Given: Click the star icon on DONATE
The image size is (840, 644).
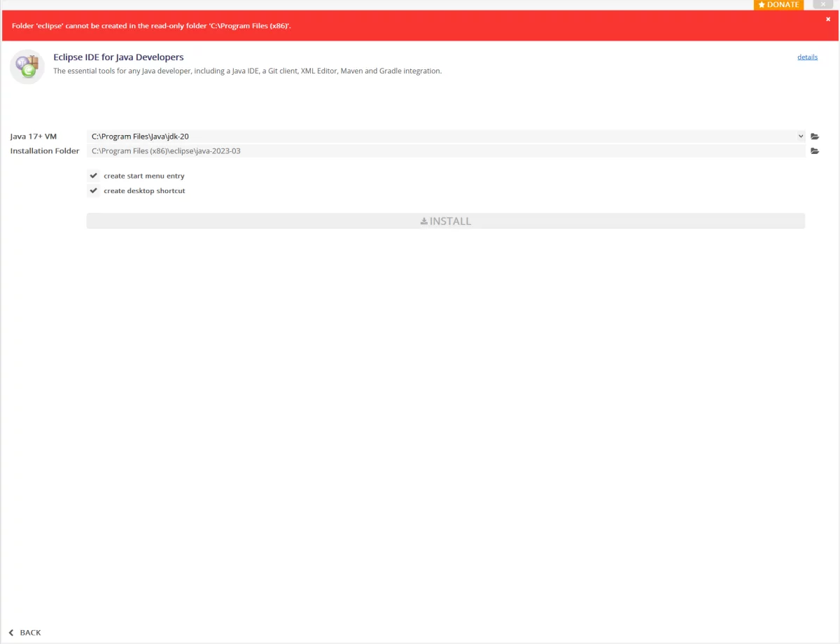Looking at the screenshot, I should (x=762, y=5).
